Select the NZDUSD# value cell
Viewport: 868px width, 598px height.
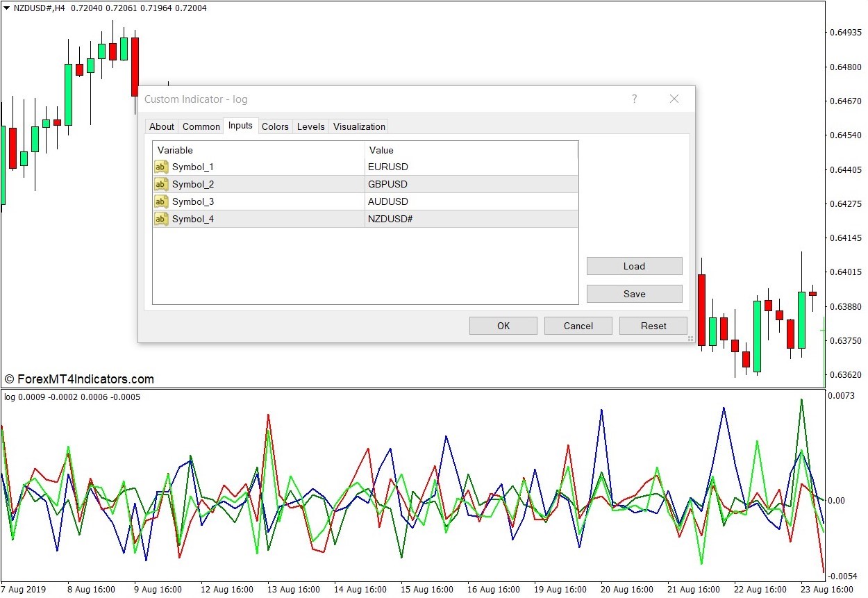(471, 219)
